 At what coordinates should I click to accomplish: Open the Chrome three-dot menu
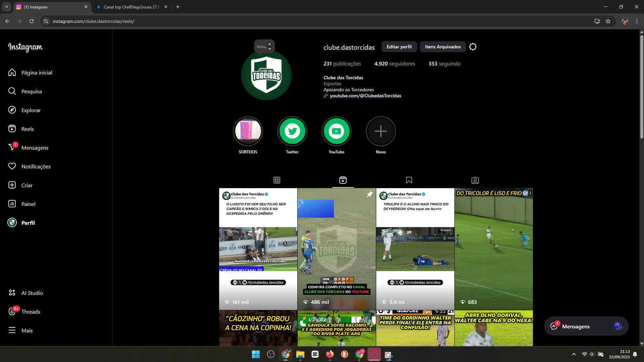point(637,21)
